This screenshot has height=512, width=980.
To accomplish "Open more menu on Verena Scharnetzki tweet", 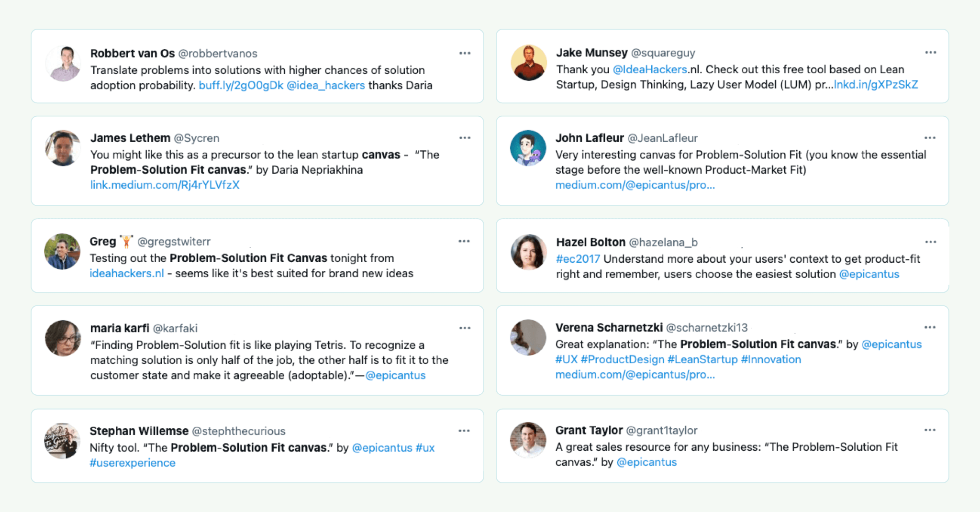I will pyautogui.click(x=930, y=327).
